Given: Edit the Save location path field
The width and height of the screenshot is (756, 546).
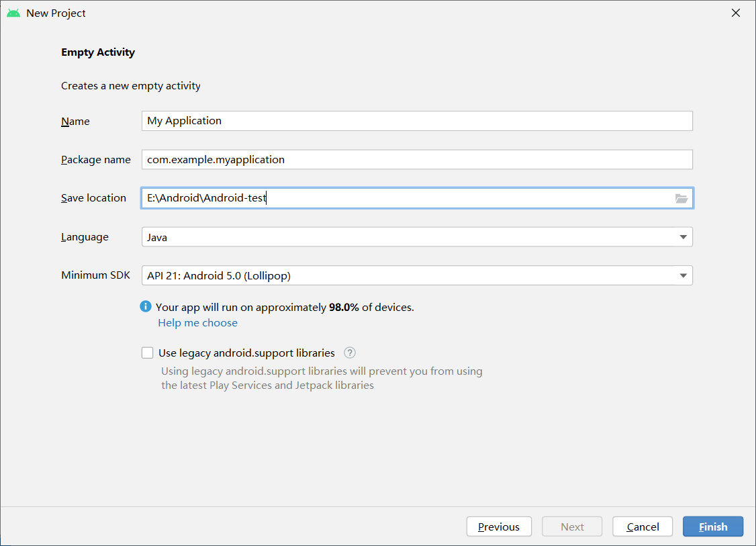Looking at the screenshot, I should (403, 198).
